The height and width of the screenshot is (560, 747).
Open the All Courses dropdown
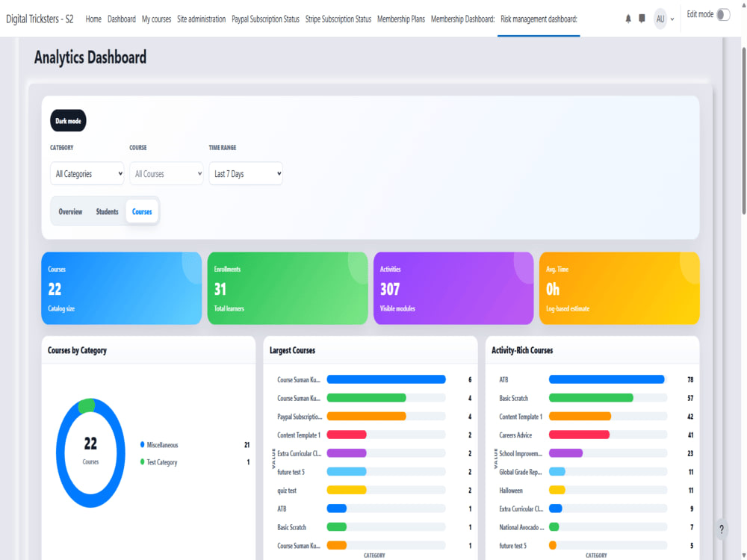click(x=167, y=174)
